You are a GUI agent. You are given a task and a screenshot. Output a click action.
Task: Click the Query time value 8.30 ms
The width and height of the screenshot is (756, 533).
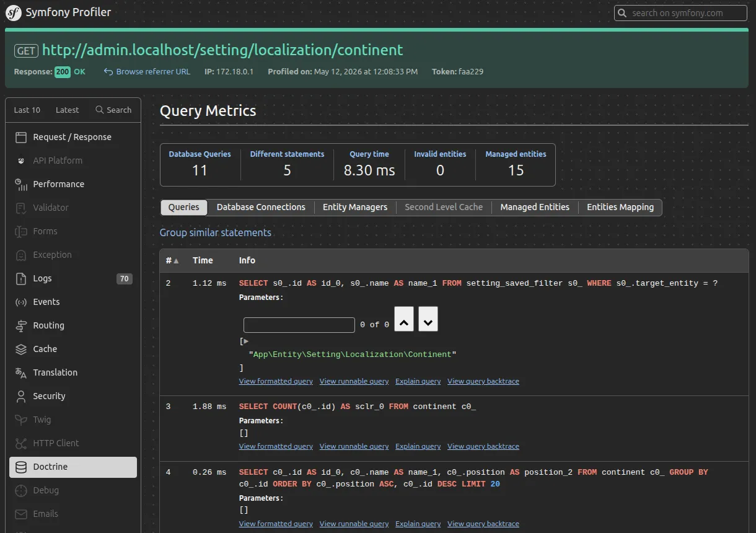[x=369, y=170]
